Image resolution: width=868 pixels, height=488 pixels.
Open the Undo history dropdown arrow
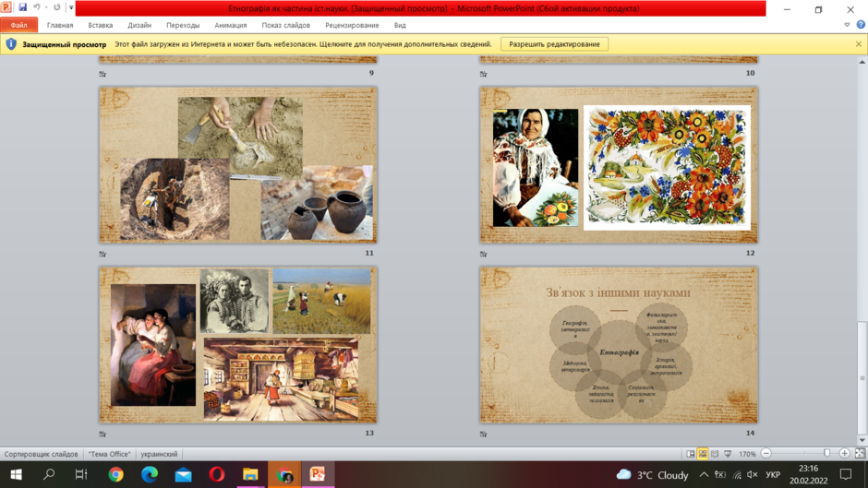[x=46, y=7]
